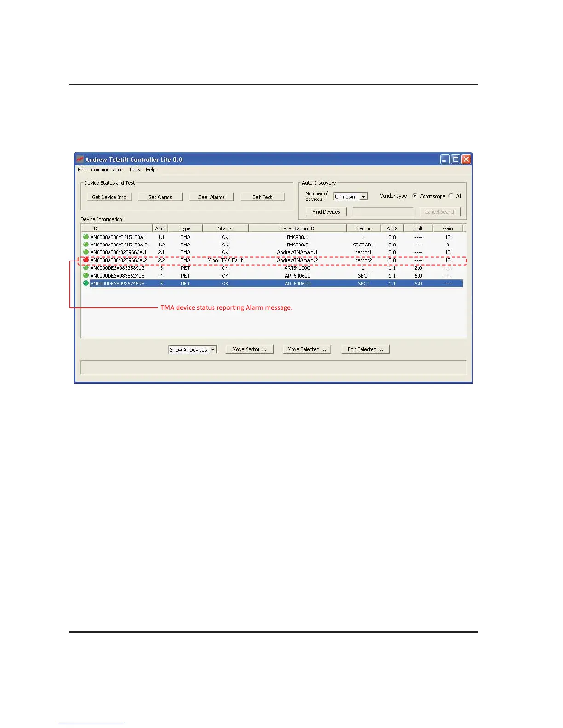Close the Teletilt Controller window
563x728 pixels.
[x=466, y=159]
